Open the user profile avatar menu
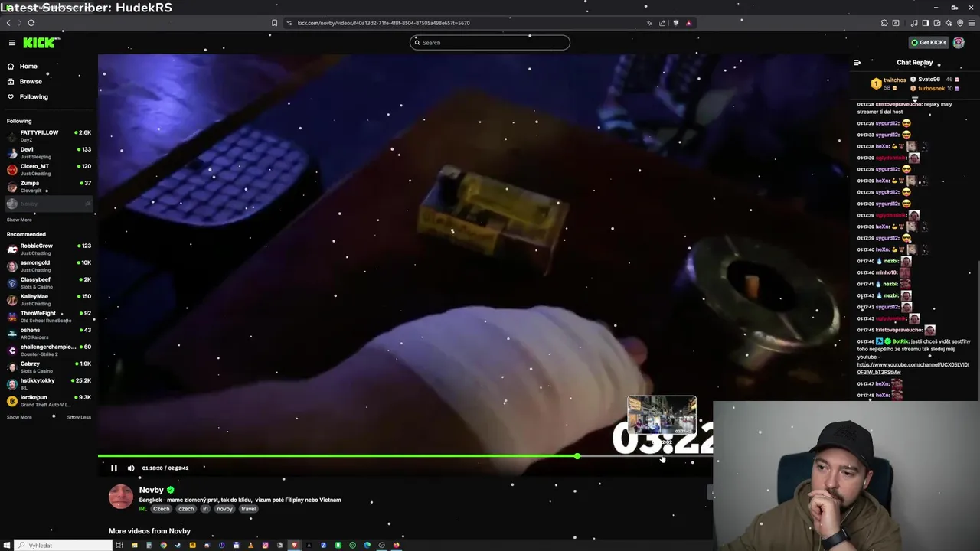The height and width of the screenshot is (551, 980). coord(959,43)
